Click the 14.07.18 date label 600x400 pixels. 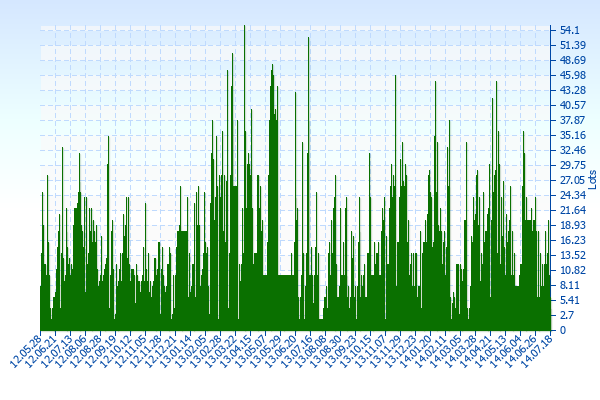click(536, 351)
